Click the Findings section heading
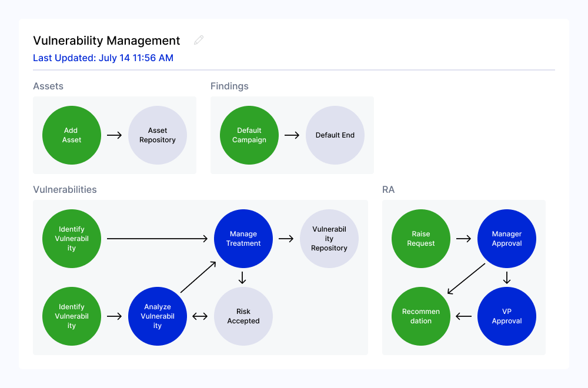The width and height of the screenshot is (588, 388). (x=229, y=86)
